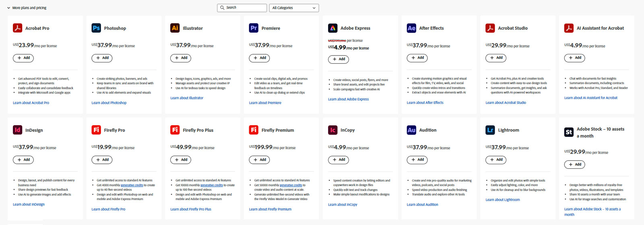This screenshot has width=644, height=225.
Task: Add InCopy to the plan
Action: point(339,160)
